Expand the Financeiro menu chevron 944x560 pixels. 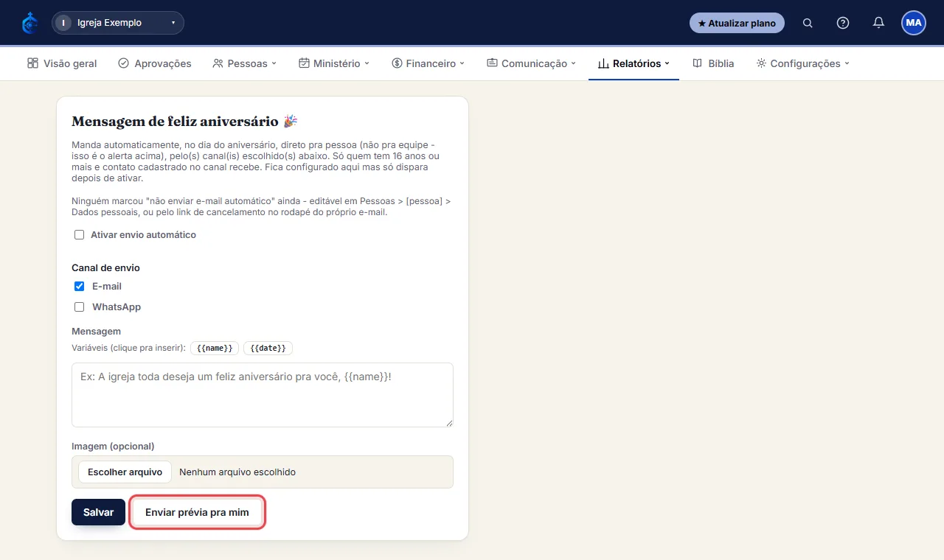[462, 63]
